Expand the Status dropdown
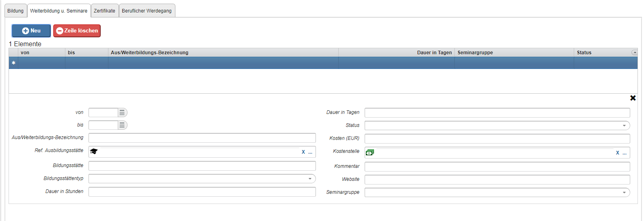The width and height of the screenshot is (644, 221). [x=624, y=126]
